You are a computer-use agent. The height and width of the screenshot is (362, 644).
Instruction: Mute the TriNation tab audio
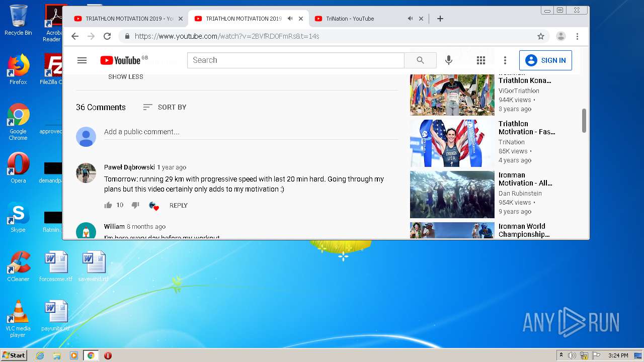point(410,19)
